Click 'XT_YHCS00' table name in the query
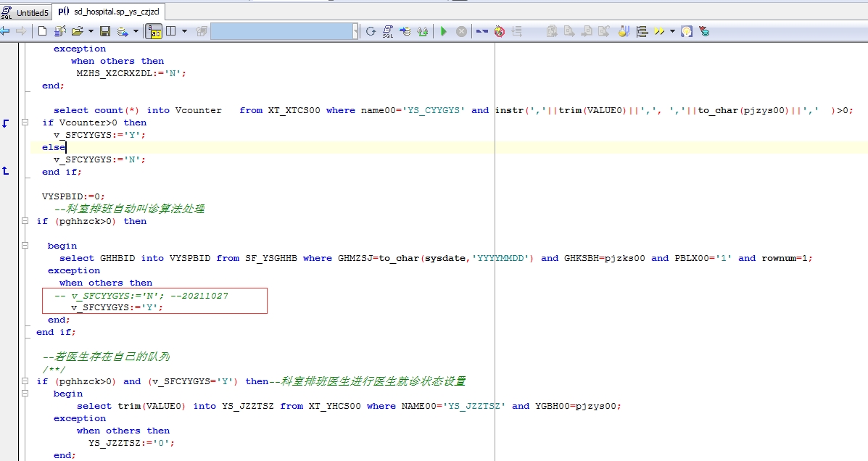This screenshot has width=868, height=461. 334,406
